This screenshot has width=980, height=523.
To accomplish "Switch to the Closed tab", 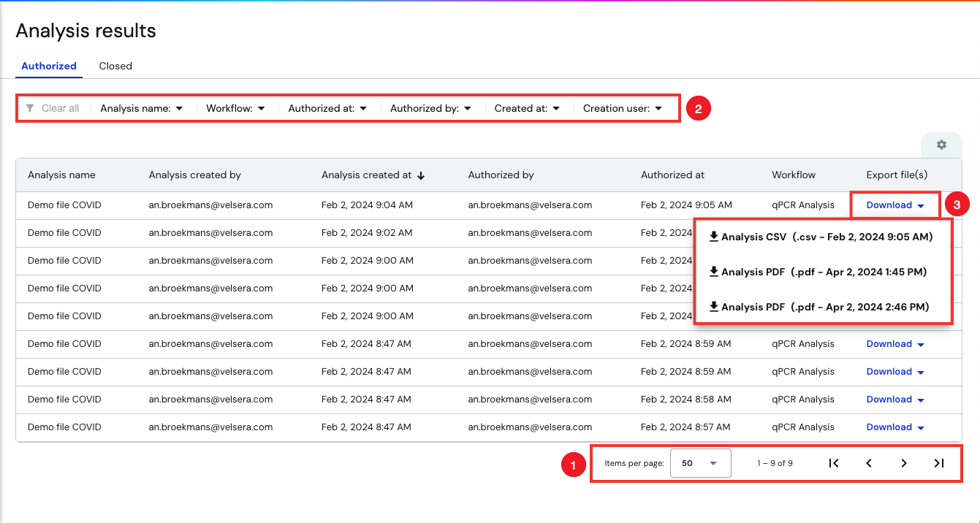I will pos(115,66).
